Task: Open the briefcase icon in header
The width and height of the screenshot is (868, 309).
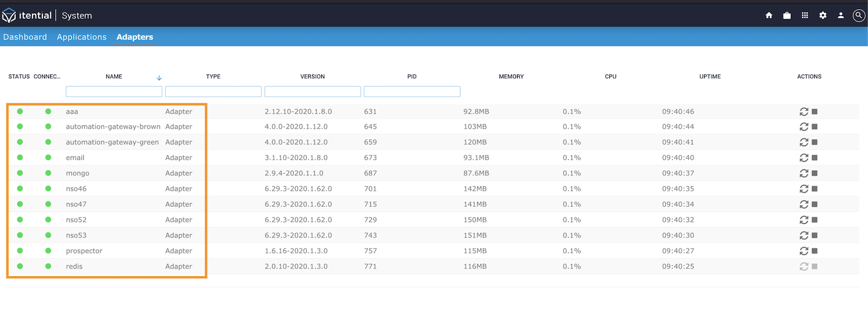Action: point(787,15)
